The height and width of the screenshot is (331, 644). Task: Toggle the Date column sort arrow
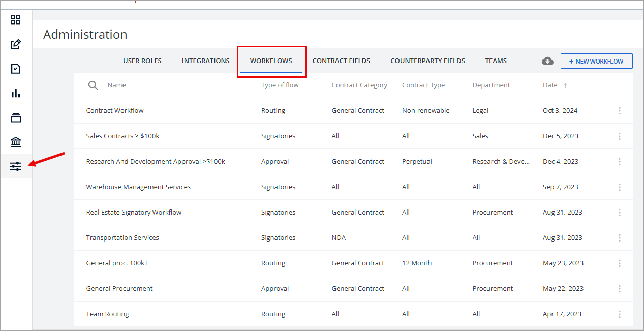tap(565, 85)
